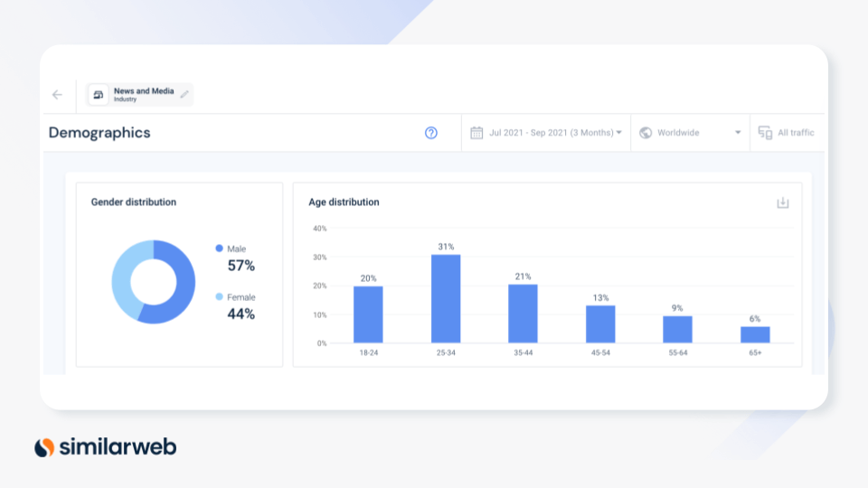This screenshot has height=488, width=868.
Task: Click the 65+ age bar
Action: [755, 334]
